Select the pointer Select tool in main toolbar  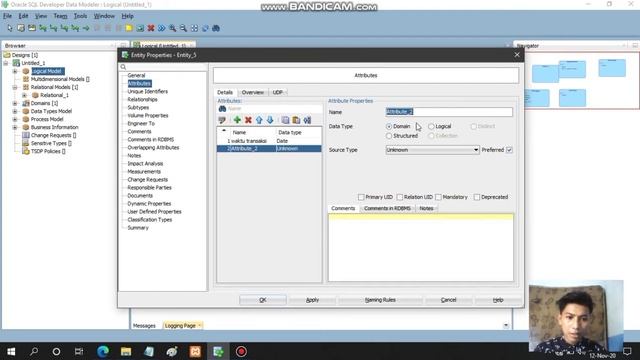pyautogui.click(x=10, y=28)
